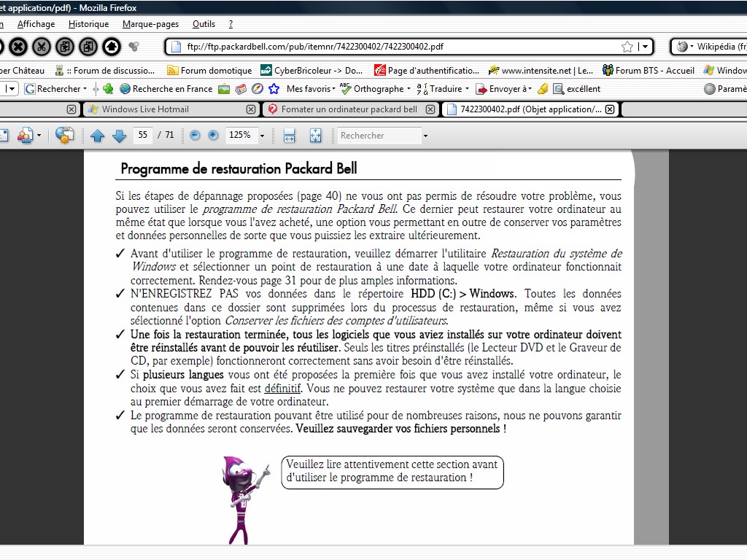Open the Historique menu

(x=88, y=24)
